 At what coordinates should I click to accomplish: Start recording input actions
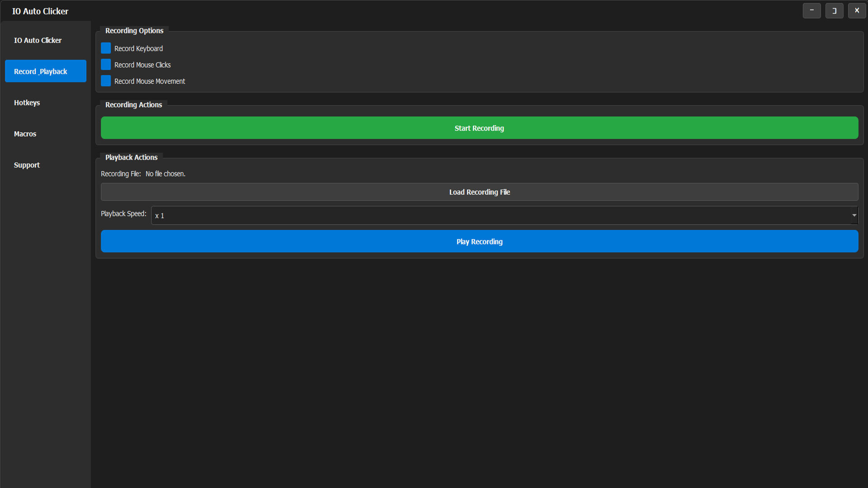tap(479, 128)
